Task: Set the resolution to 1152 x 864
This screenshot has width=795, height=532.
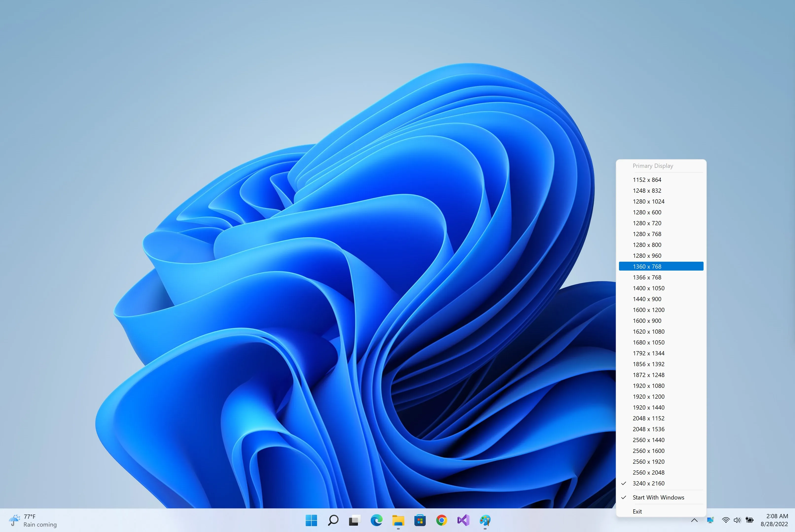Action: click(661, 180)
